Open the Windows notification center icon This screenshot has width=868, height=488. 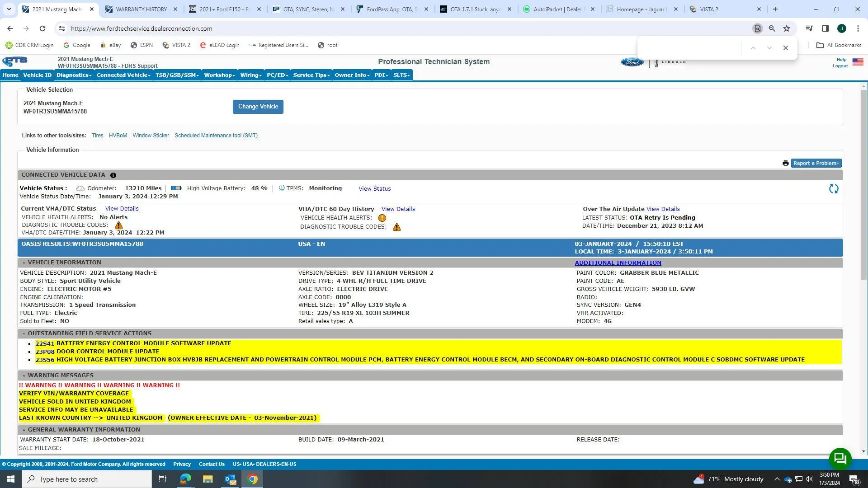[x=854, y=479]
